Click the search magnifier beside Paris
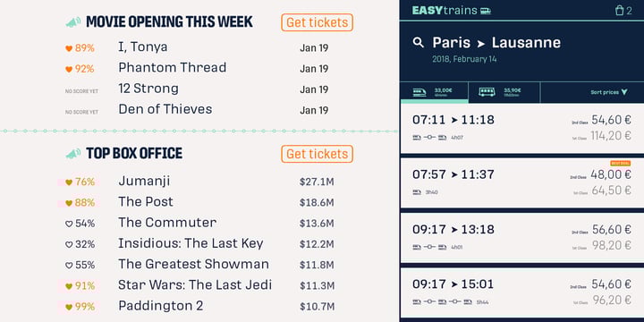This screenshot has width=644, height=322. (418, 42)
